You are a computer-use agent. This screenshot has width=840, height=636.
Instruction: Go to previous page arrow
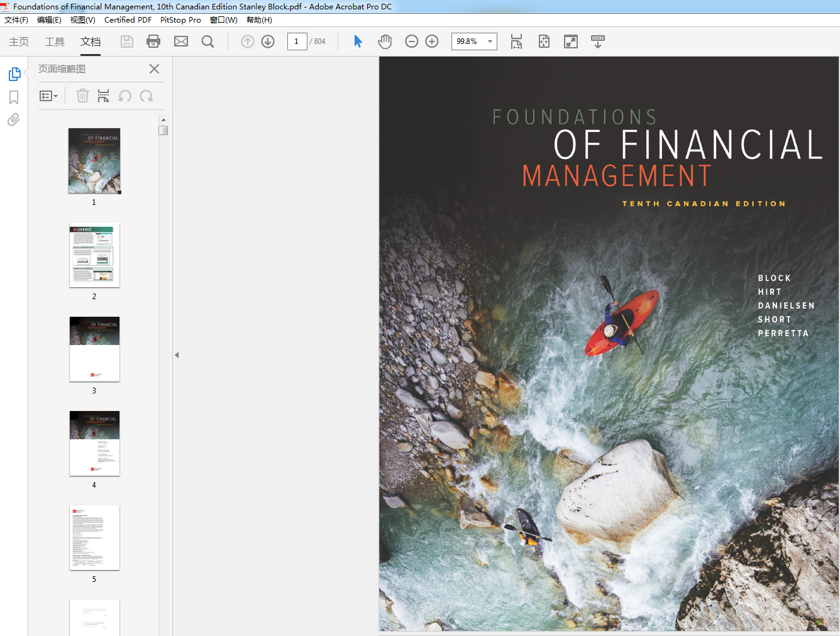(x=248, y=41)
